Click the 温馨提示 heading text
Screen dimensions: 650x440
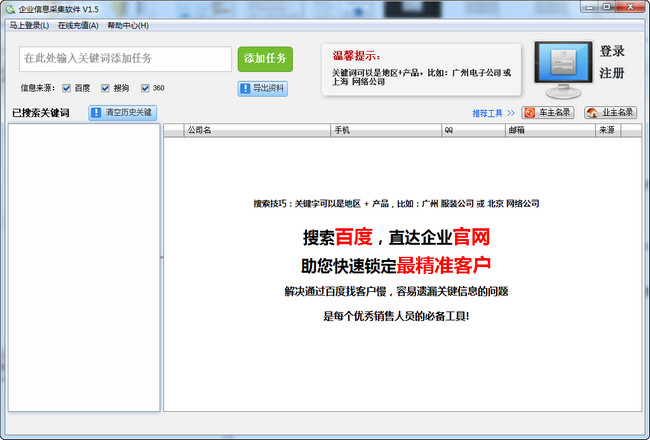[356, 56]
